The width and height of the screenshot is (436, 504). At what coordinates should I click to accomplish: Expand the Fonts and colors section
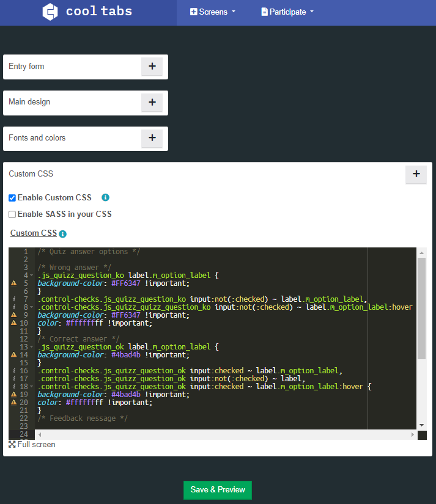tap(152, 138)
